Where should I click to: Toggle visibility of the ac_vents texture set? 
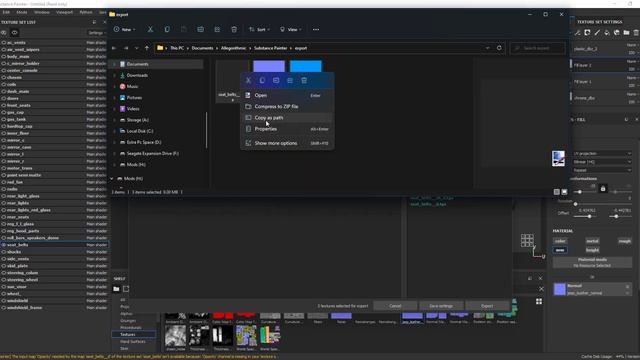pos(4,42)
